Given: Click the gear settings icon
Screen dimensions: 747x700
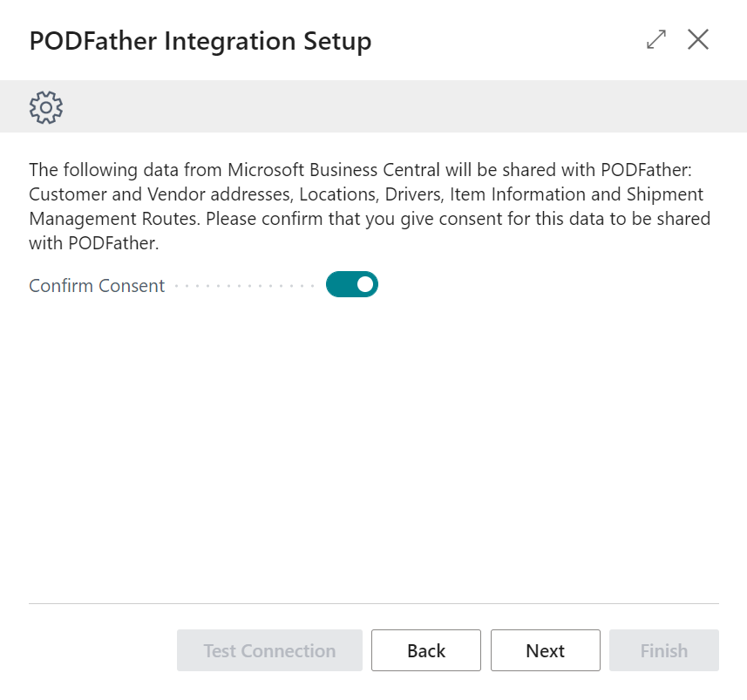Looking at the screenshot, I should pos(45,107).
